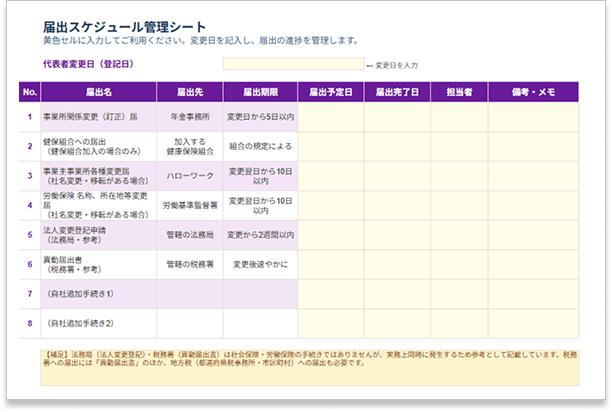Click the 変更日を入力 hint text

tap(392, 66)
